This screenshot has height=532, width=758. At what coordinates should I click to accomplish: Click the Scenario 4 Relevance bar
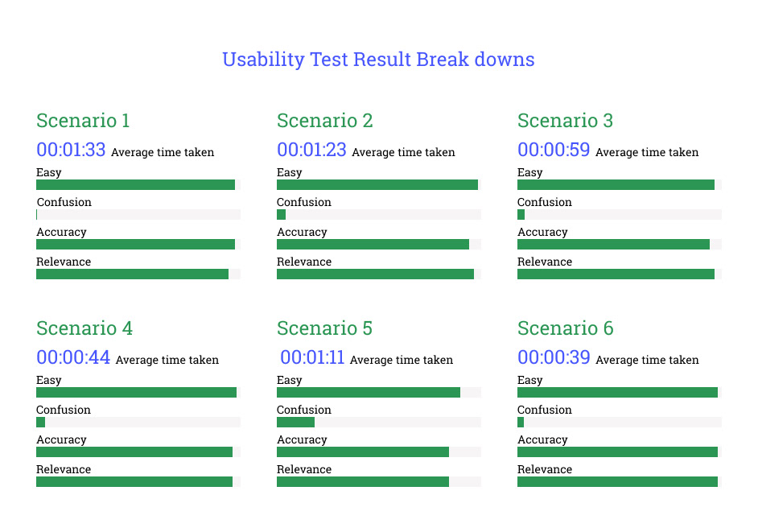(x=138, y=482)
